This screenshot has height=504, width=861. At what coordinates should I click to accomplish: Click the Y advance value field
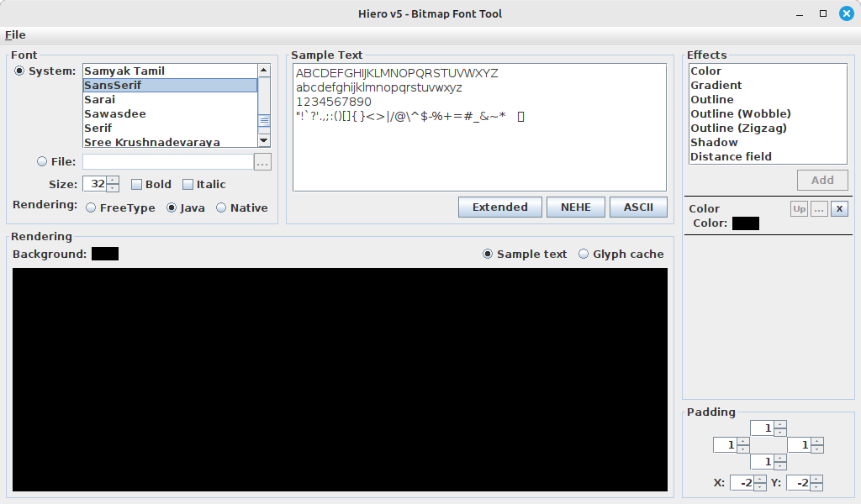(x=799, y=483)
